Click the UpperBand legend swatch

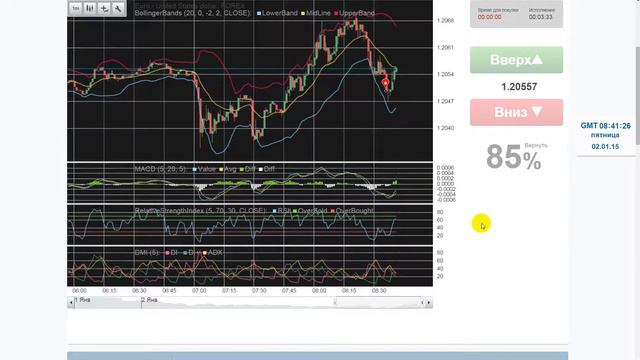[336, 13]
